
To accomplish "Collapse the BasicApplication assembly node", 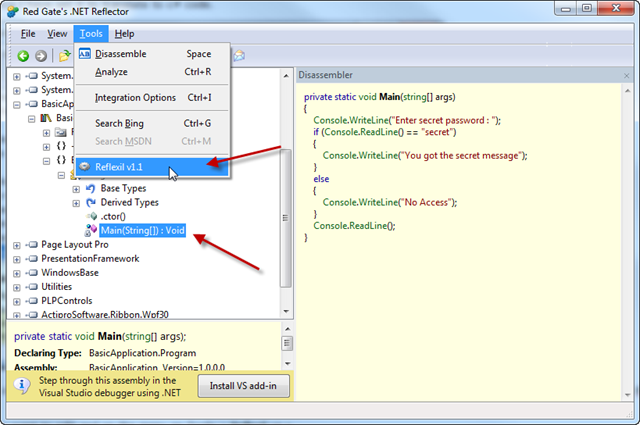I will tap(17, 105).
